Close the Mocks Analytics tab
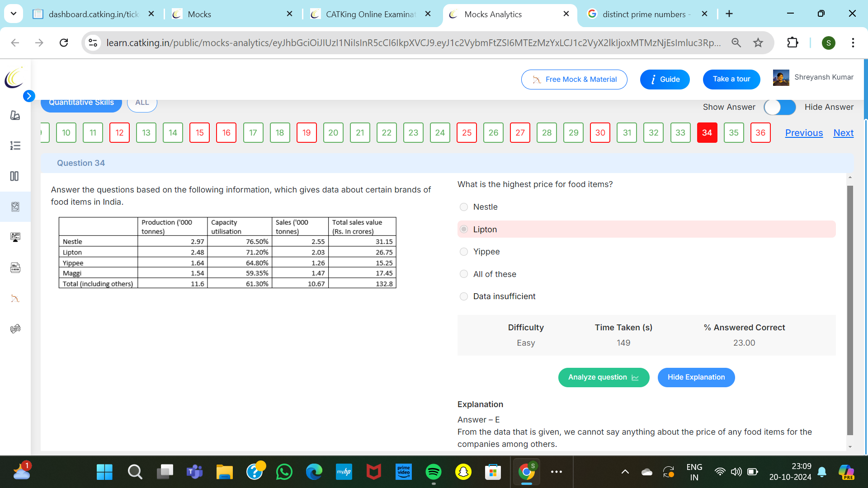This screenshot has height=488, width=868. coord(566,14)
